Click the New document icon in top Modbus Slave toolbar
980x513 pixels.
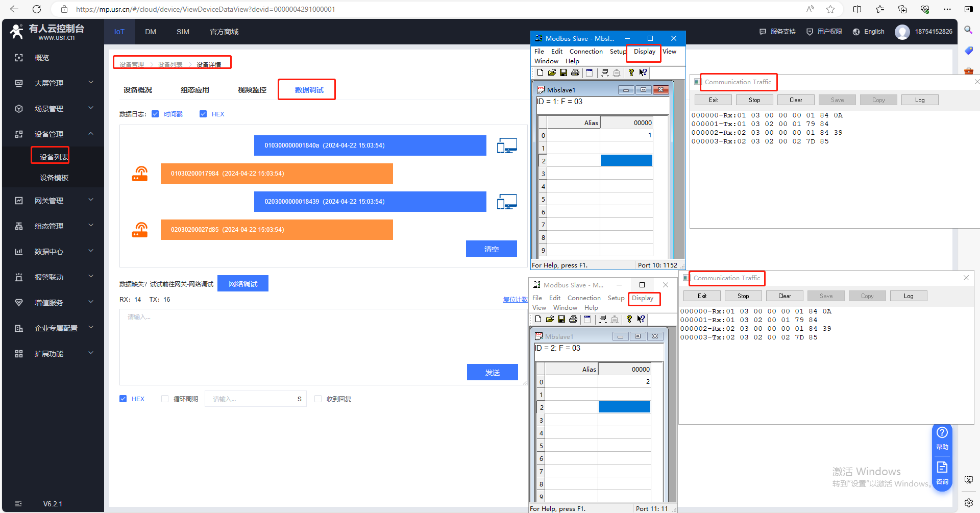(540, 72)
